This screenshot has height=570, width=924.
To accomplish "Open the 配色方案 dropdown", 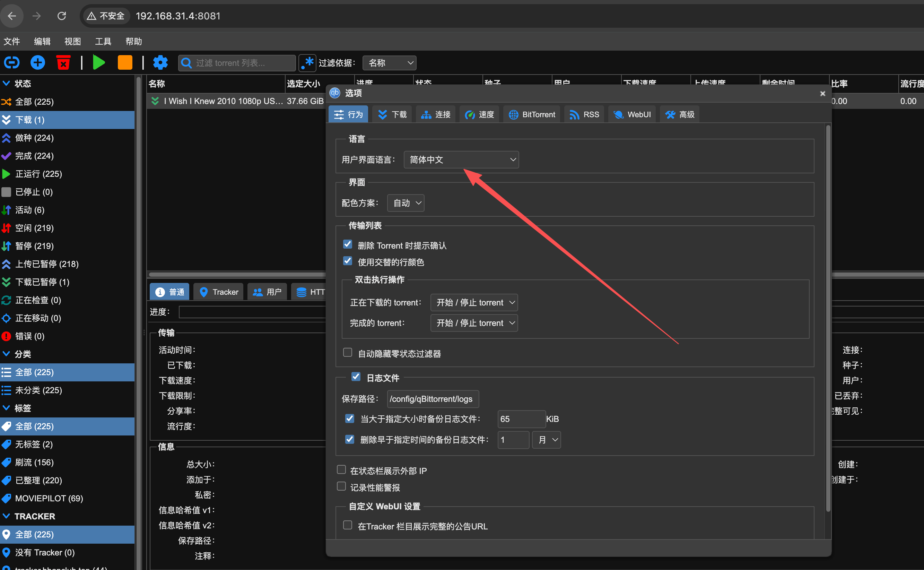I will (x=406, y=203).
